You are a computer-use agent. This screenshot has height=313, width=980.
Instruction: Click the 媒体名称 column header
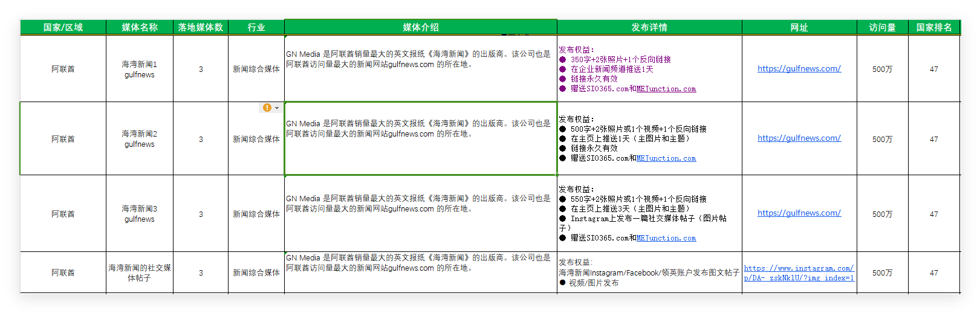(x=139, y=27)
